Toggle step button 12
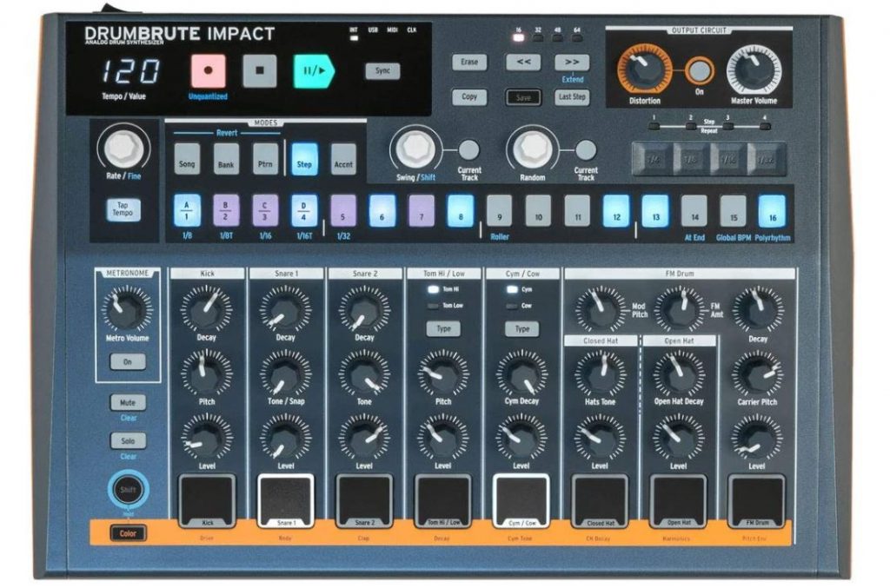The width and height of the screenshot is (890, 588). coord(616,211)
